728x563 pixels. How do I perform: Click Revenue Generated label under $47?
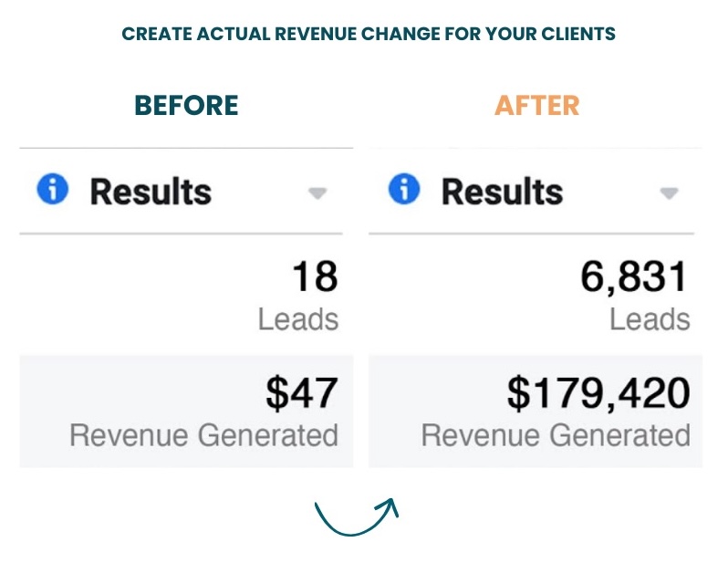tap(203, 435)
